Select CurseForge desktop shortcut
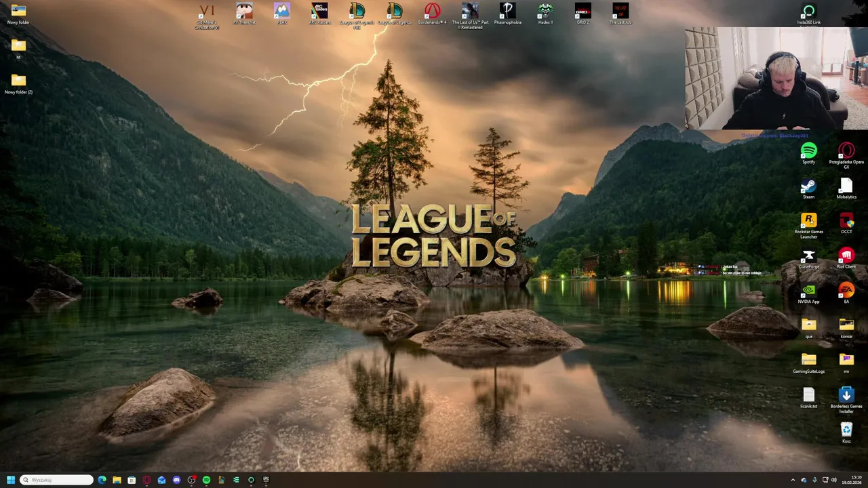 point(808,258)
